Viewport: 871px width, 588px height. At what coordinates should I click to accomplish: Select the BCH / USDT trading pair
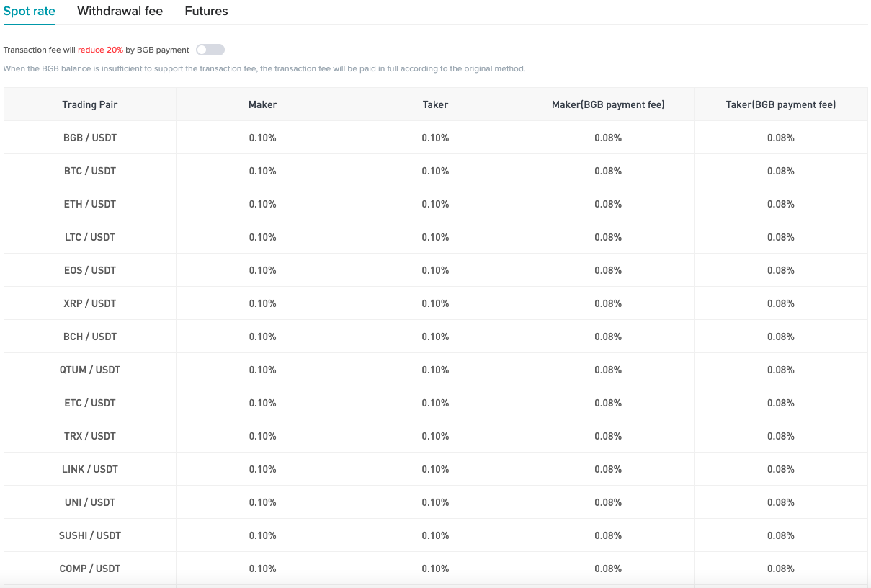tap(90, 337)
